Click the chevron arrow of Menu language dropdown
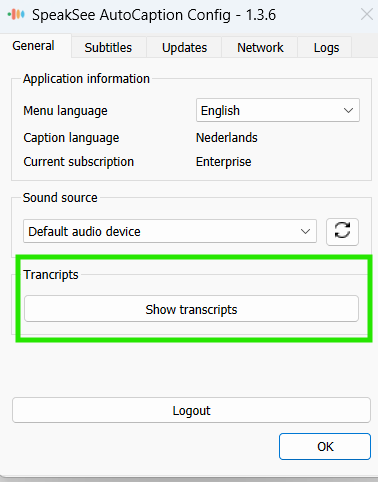 click(348, 110)
